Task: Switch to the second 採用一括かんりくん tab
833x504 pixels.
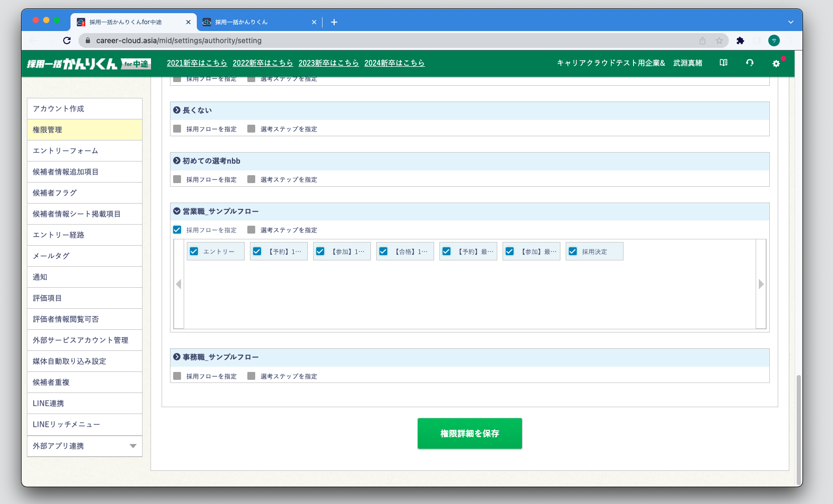Action: pyautogui.click(x=258, y=22)
